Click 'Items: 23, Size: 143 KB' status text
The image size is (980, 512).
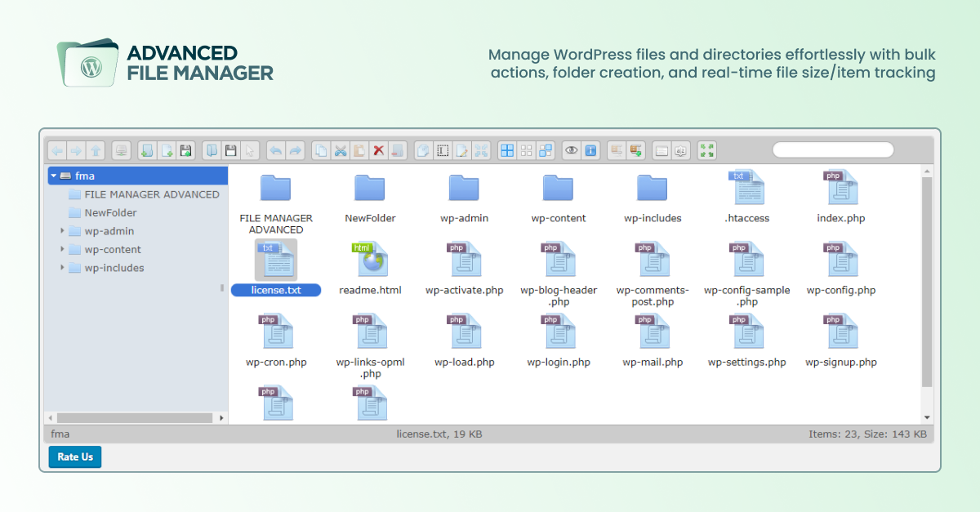867,434
